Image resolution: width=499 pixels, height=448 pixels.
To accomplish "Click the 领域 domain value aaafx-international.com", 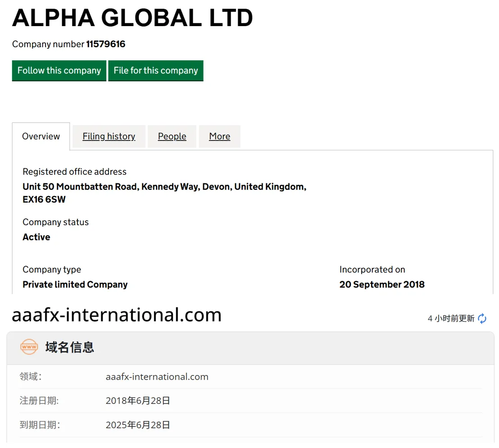I will [157, 377].
